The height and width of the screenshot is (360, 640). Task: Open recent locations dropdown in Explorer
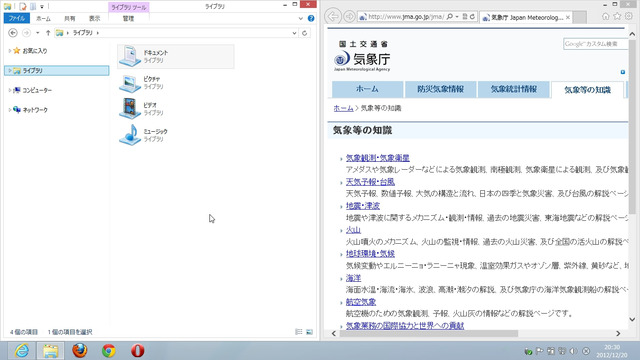click(38, 33)
